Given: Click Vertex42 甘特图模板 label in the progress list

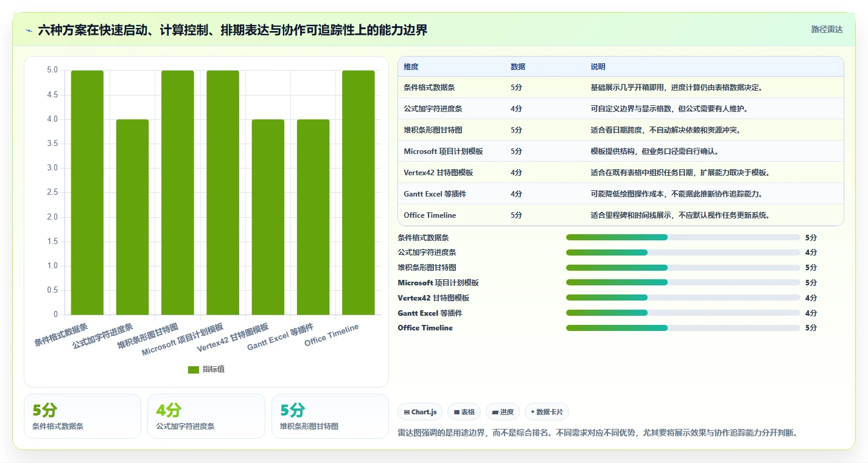Looking at the screenshot, I should pyautogui.click(x=433, y=298).
